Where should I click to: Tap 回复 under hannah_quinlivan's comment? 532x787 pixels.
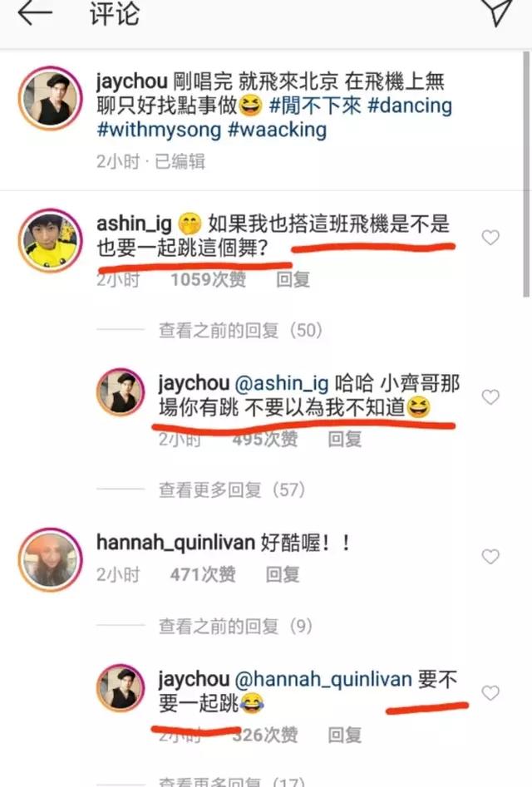(282, 574)
